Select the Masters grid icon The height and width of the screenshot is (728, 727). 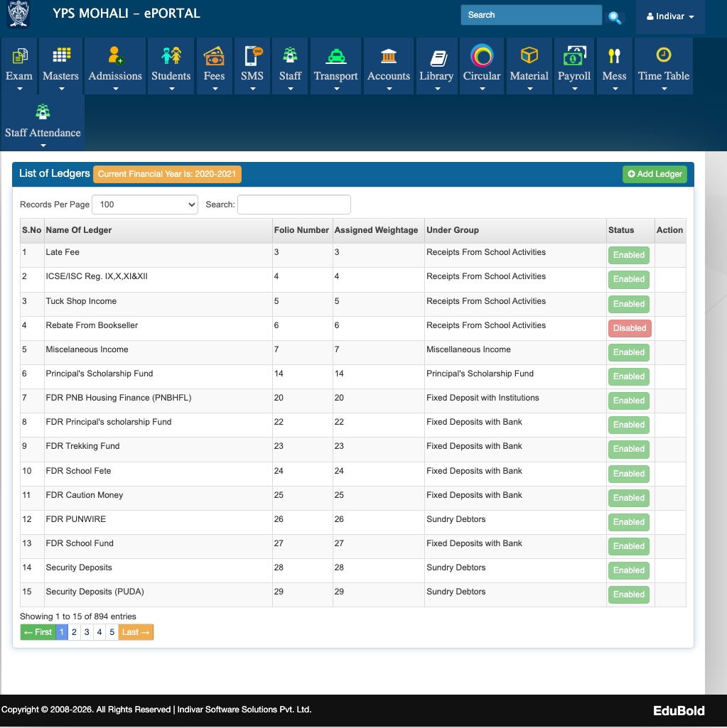click(x=60, y=54)
